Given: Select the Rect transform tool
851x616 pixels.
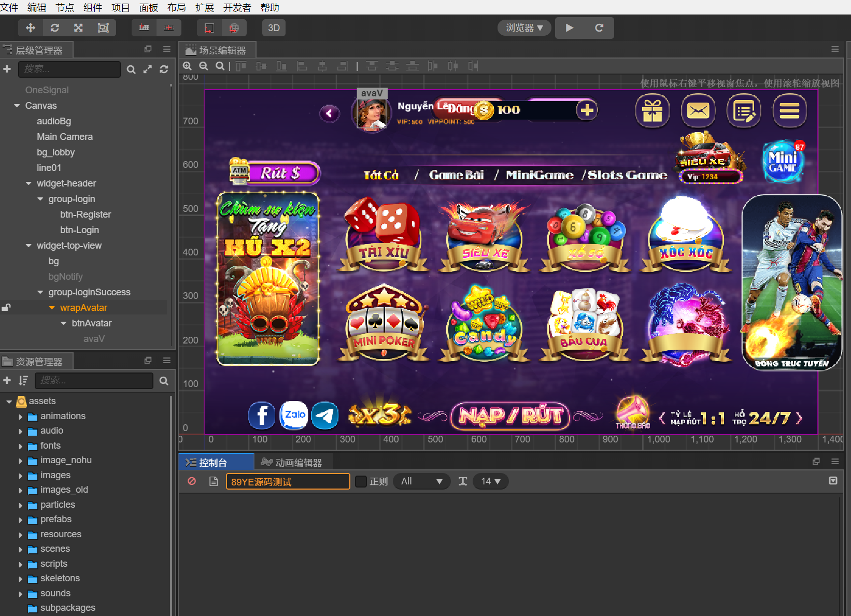Looking at the screenshot, I should coord(103,28).
